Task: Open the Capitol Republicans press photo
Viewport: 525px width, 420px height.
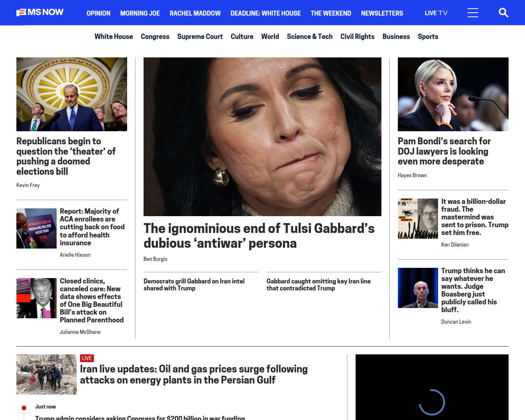Action: pyautogui.click(x=72, y=94)
